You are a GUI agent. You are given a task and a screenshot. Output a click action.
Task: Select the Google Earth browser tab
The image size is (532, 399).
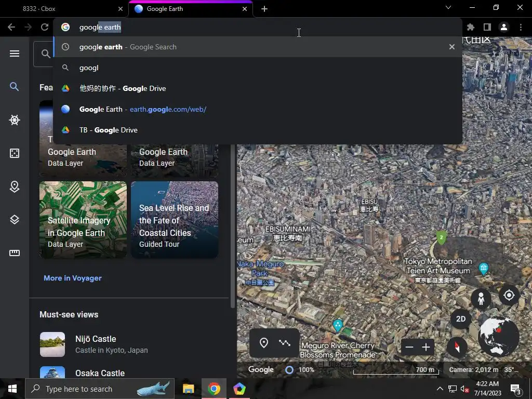pos(191,9)
